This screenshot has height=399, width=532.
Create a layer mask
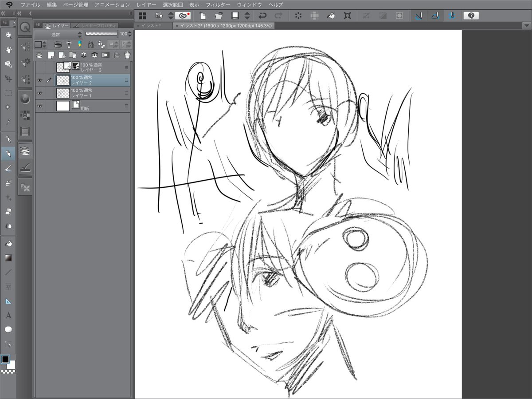[106, 55]
